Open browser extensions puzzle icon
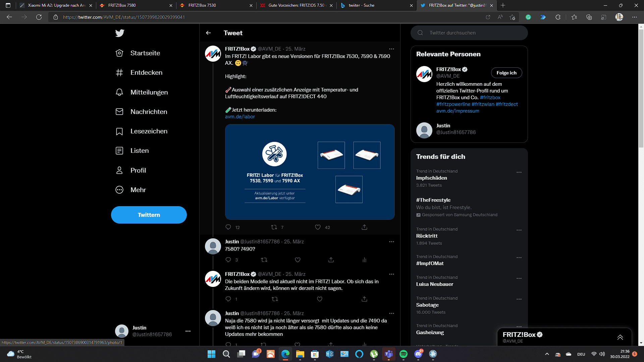The height and width of the screenshot is (362, 644). 558,17
